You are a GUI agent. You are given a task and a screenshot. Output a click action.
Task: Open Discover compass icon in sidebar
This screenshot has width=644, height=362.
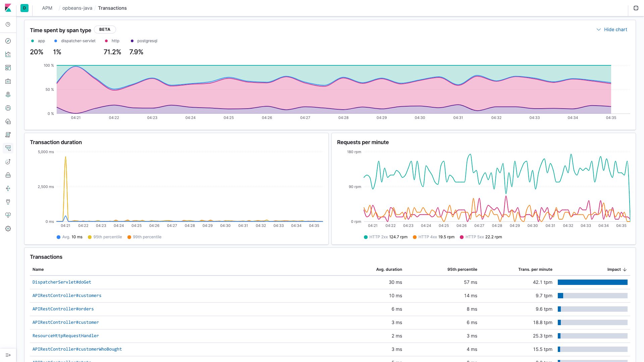pyautogui.click(x=8, y=41)
